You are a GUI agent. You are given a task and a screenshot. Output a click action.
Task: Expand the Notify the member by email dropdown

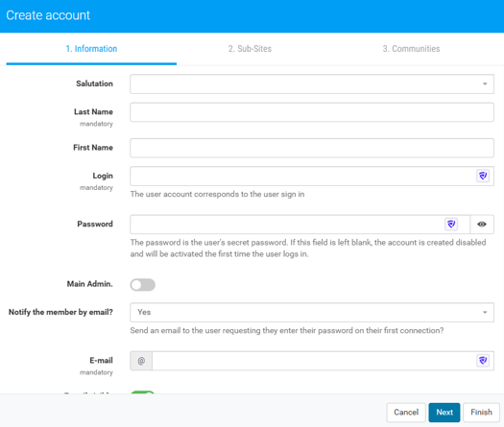coord(312,312)
